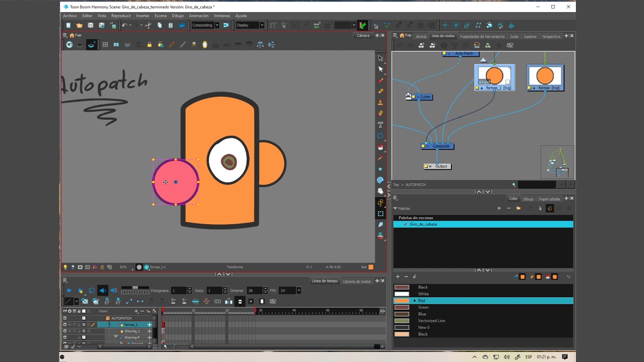Toggle the grid in Camera view
The image size is (644, 362).
(x=105, y=45)
